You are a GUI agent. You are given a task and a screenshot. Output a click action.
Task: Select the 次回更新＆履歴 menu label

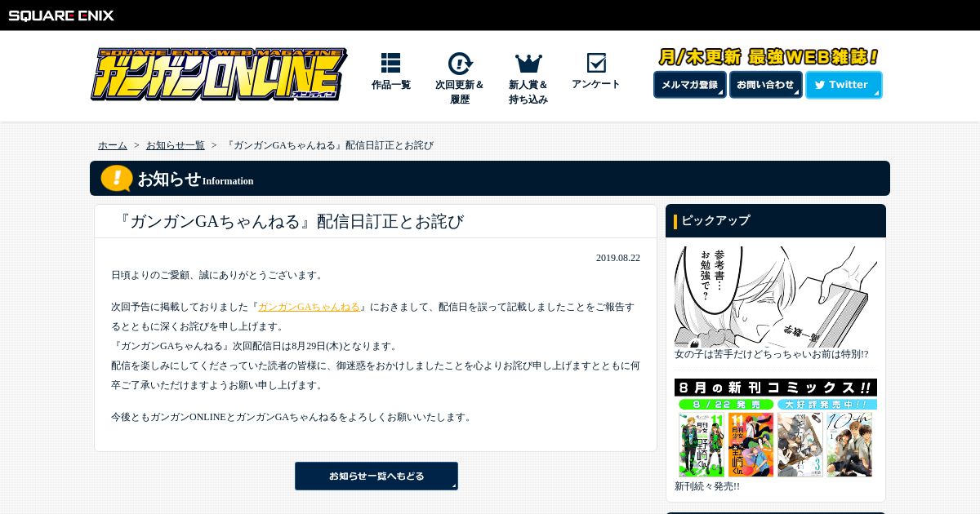click(x=460, y=92)
